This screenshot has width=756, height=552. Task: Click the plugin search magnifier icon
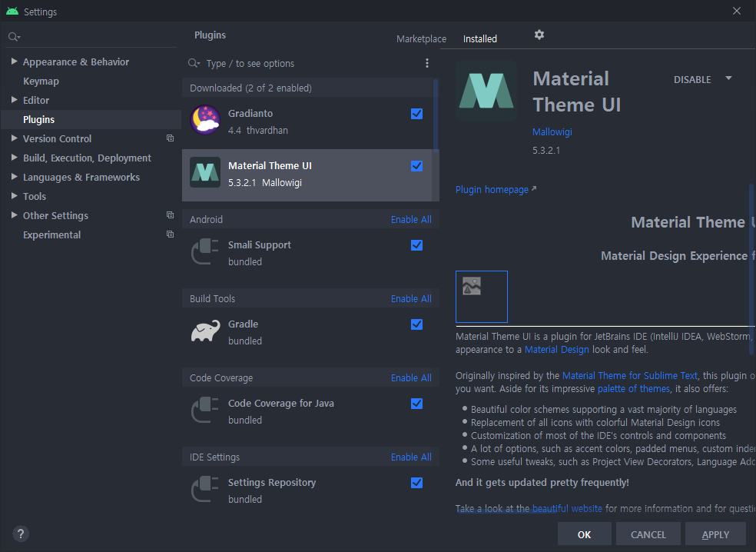pyautogui.click(x=194, y=63)
